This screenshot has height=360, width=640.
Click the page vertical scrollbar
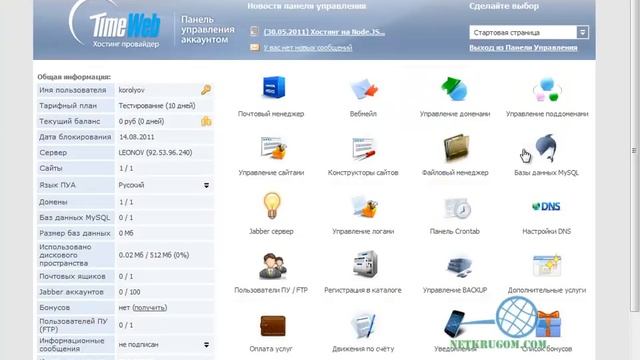click(x=634, y=155)
